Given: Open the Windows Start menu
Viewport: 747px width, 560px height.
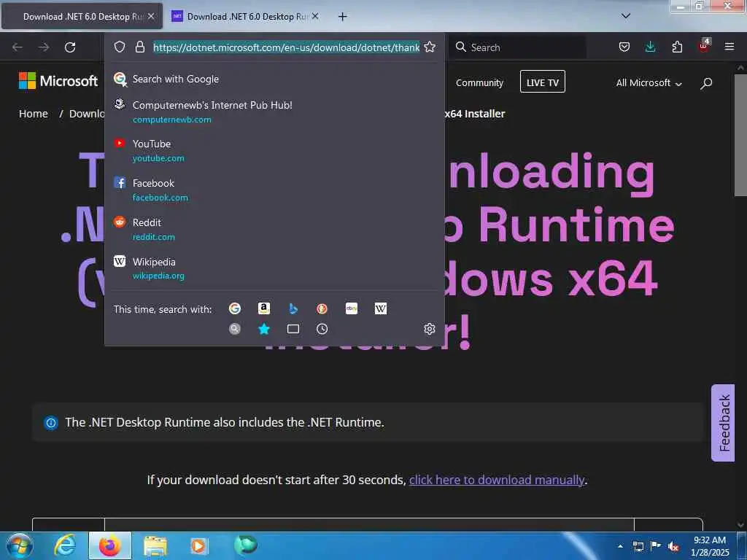Looking at the screenshot, I should click(x=20, y=545).
